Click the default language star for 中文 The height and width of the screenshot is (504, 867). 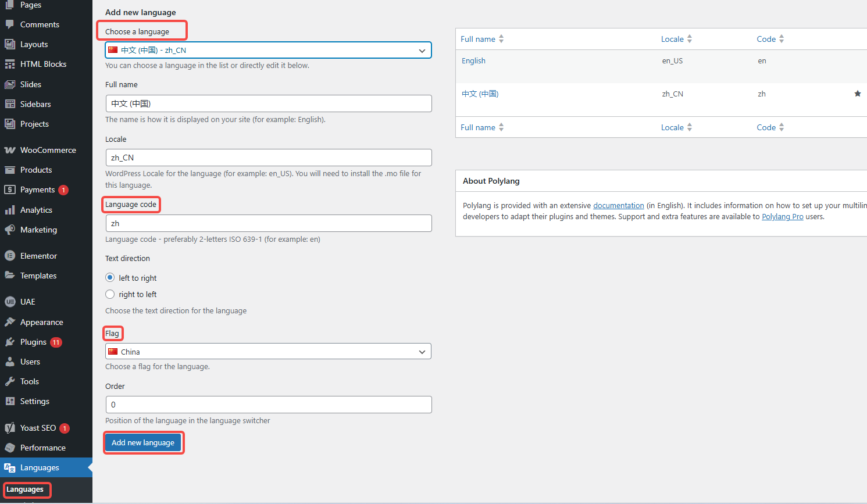click(x=857, y=93)
